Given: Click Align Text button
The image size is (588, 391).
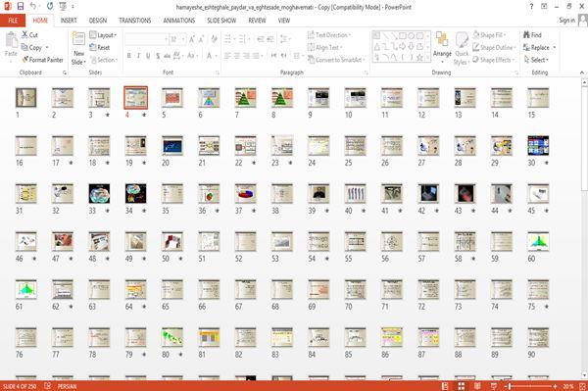Looking at the screenshot, I should click(324, 48).
